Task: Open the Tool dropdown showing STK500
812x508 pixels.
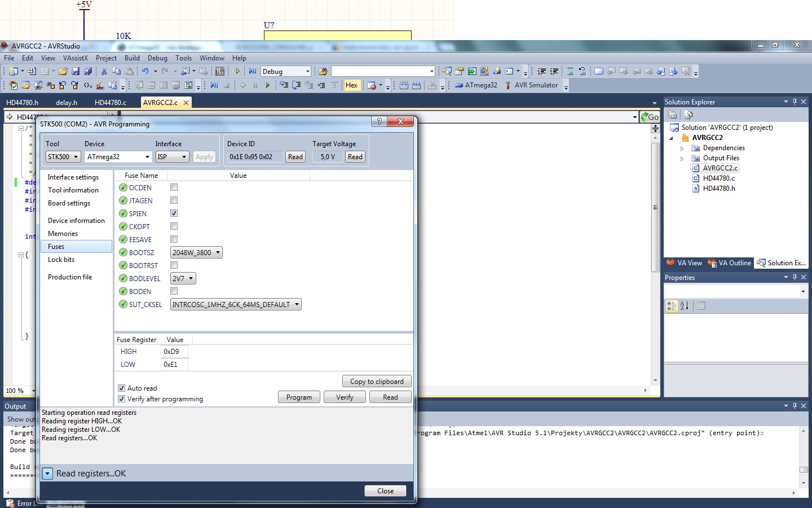Action: (63, 157)
